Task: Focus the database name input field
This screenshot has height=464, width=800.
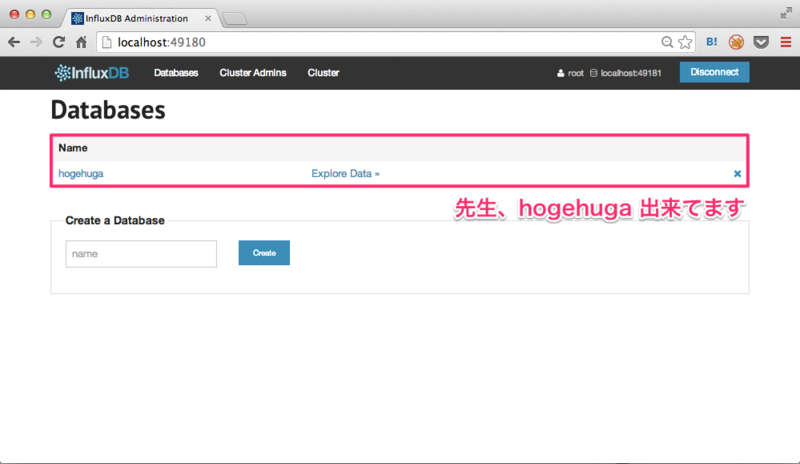Action: [141, 254]
